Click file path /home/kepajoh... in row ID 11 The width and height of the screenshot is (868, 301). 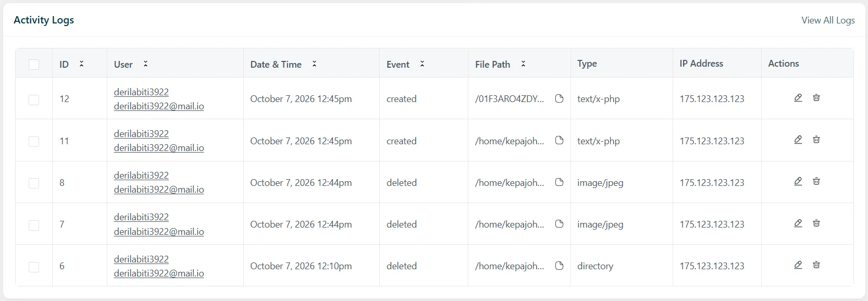click(510, 141)
